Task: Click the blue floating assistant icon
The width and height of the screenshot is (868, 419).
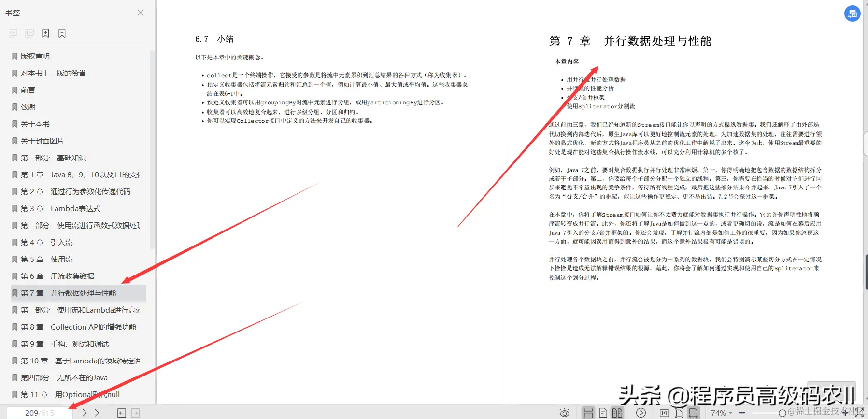Action: [x=852, y=14]
